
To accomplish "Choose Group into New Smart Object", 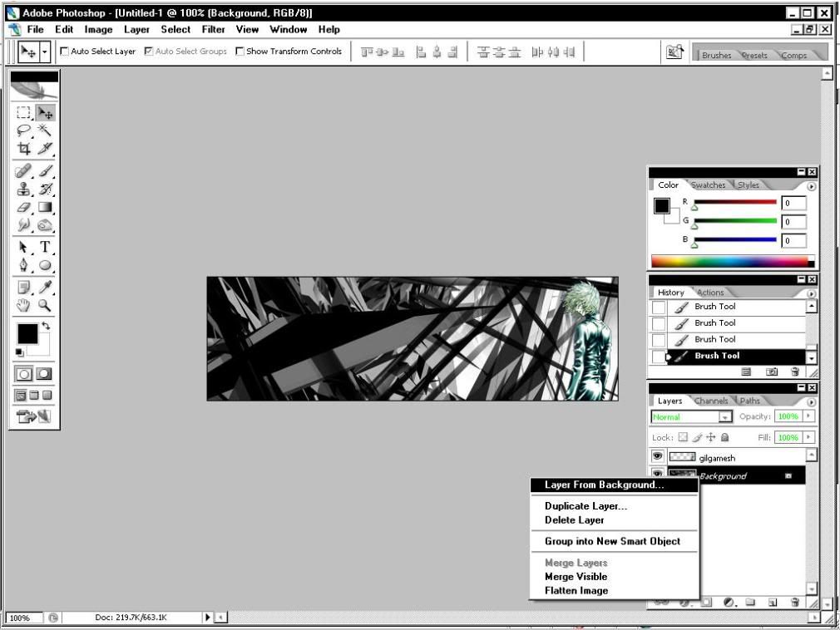I will (615, 541).
